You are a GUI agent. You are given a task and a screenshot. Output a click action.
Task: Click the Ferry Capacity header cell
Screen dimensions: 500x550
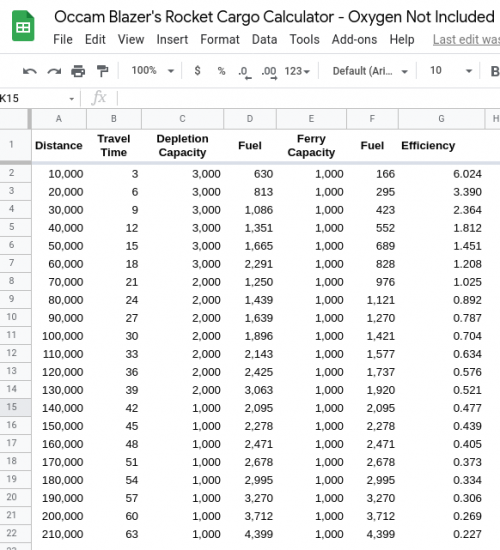pos(311,146)
